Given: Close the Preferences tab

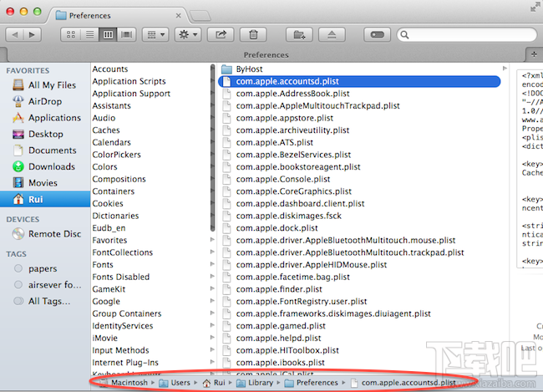Looking at the screenshot, I should point(178,16).
